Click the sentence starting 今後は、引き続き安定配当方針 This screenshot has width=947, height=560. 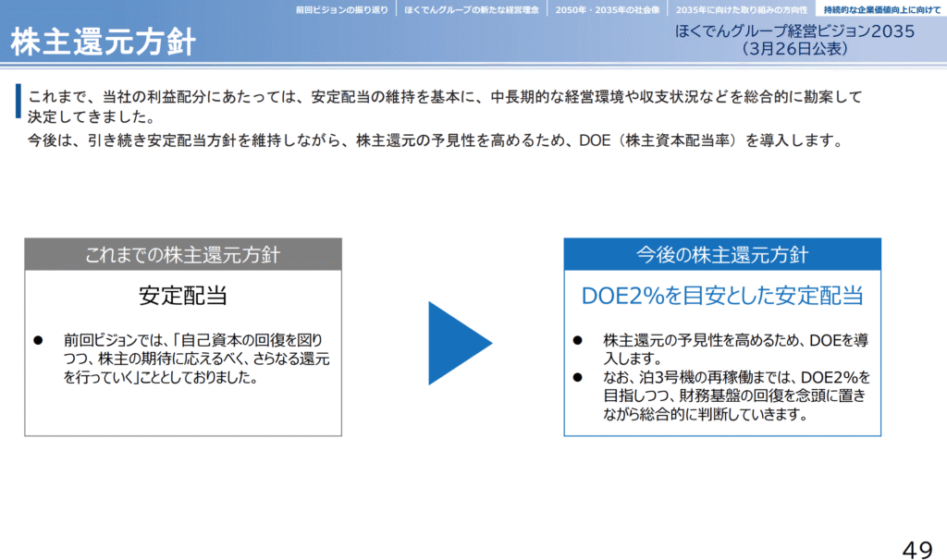click(435, 140)
